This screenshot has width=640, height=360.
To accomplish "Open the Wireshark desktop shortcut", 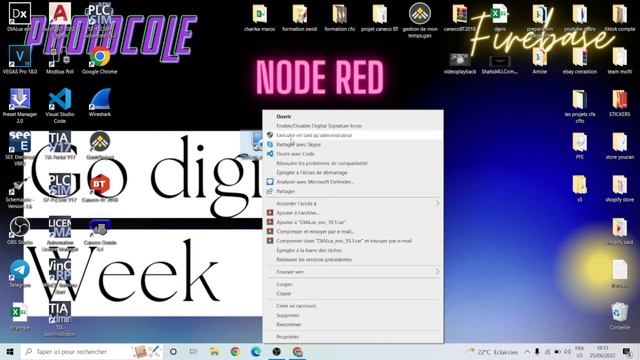I will pos(100,103).
